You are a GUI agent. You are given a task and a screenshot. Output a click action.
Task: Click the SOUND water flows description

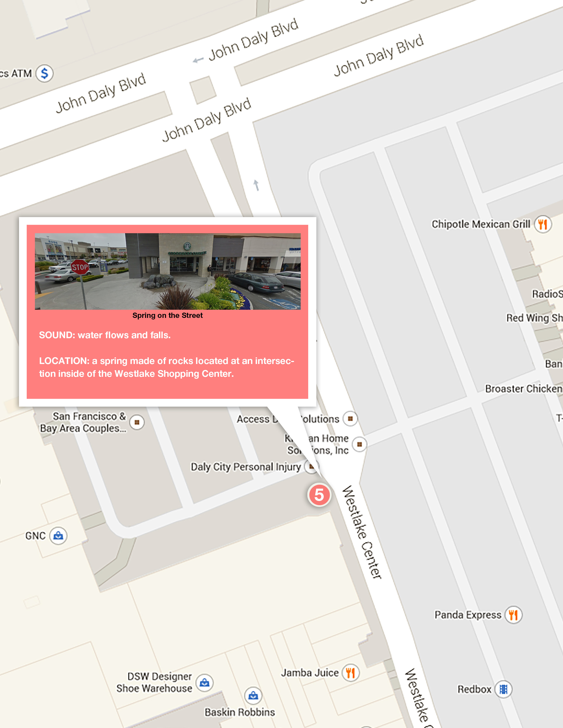[105, 335]
